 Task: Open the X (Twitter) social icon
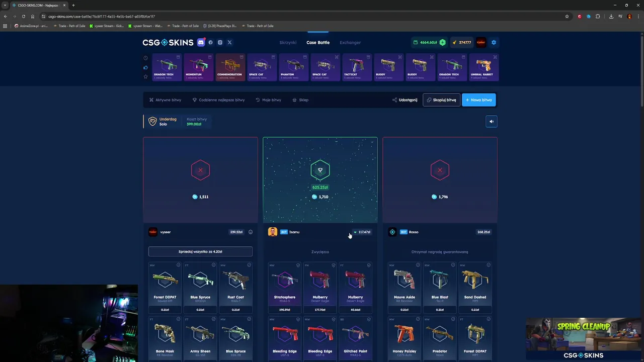[x=229, y=42]
